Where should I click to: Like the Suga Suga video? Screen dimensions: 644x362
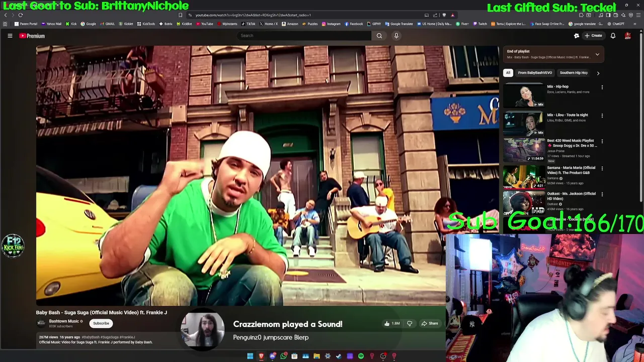click(x=392, y=323)
